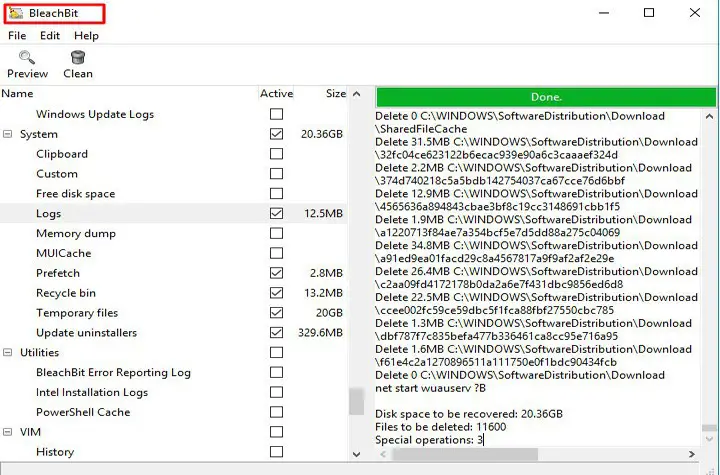Tick the VIM History checkbox
This screenshot has height=475, width=720.
(x=276, y=452)
